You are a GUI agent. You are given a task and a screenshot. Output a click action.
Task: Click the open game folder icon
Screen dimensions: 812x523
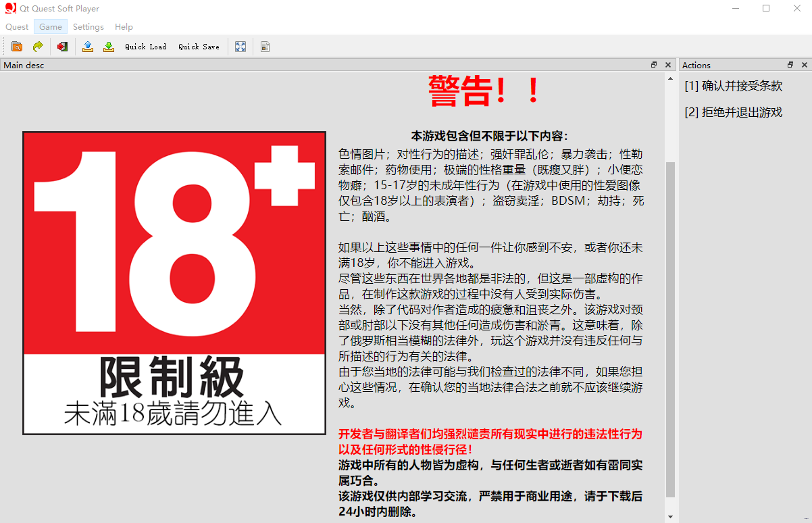[x=17, y=47]
